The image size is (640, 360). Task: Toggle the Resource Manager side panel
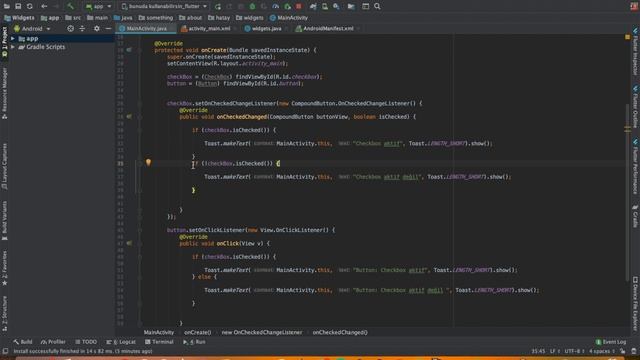(4, 93)
